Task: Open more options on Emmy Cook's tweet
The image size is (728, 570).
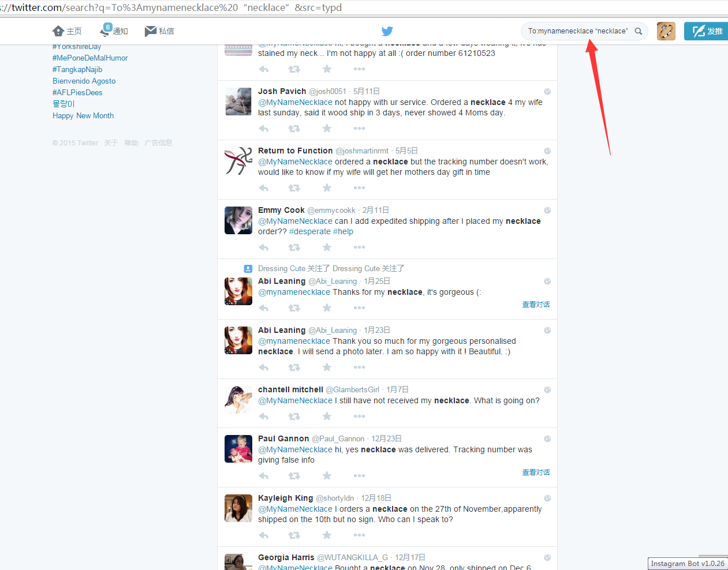Action: pyautogui.click(x=359, y=247)
